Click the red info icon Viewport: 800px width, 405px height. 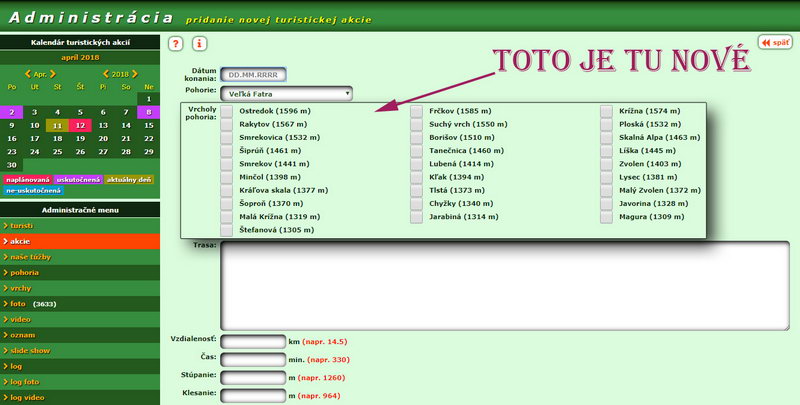coord(199,43)
